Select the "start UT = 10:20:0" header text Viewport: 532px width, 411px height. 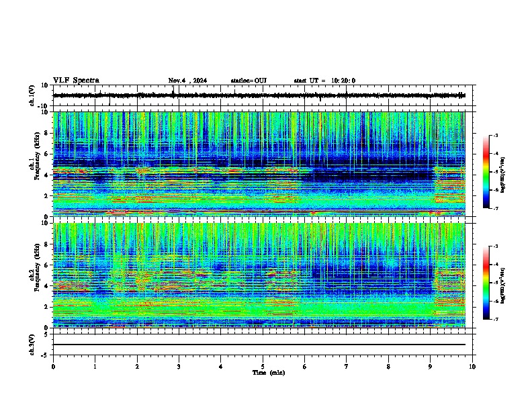324,81
